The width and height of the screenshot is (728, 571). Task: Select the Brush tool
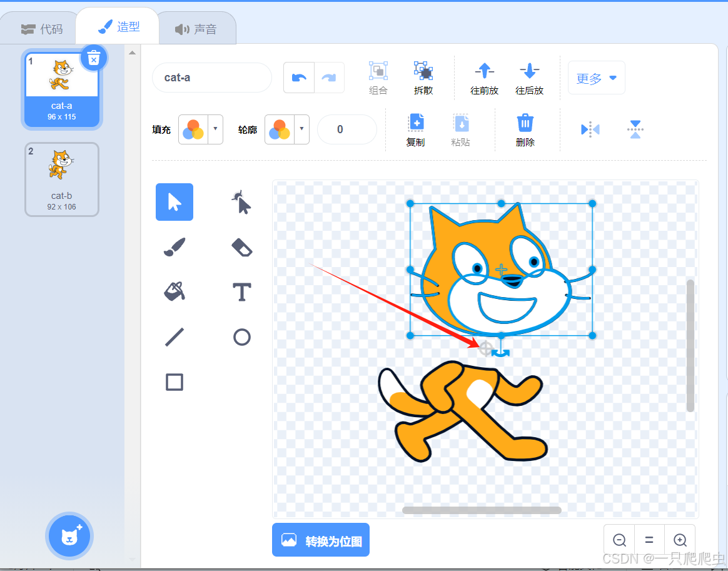pyautogui.click(x=174, y=247)
